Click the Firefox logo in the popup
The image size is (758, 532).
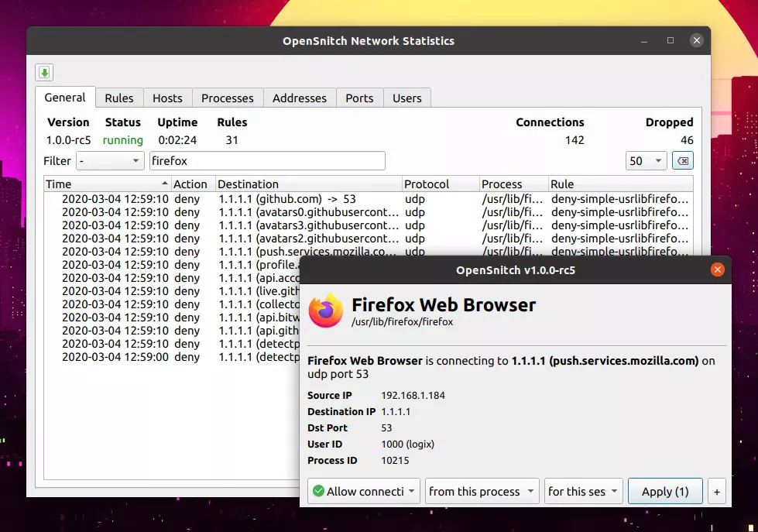click(x=326, y=311)
